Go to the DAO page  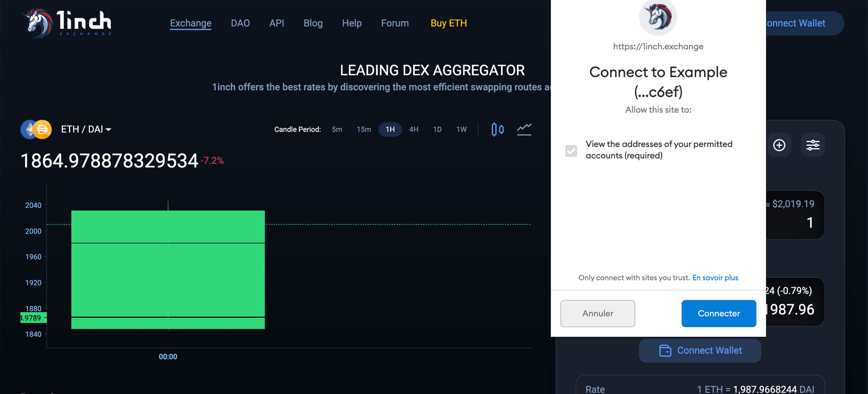point(240,23)
